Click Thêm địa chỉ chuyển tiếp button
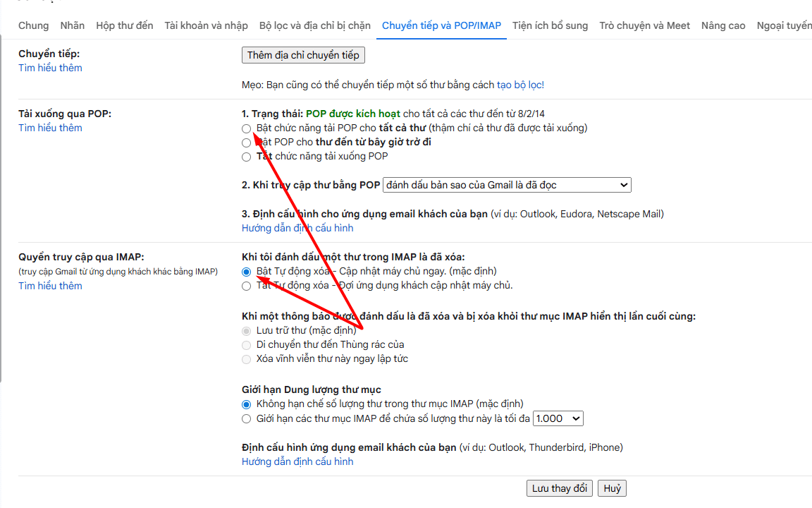 coord(303,55)
